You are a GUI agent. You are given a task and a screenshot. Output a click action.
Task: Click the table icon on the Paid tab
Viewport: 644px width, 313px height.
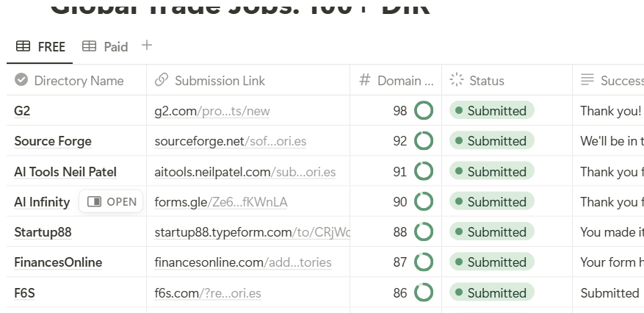tap(89, 46)
